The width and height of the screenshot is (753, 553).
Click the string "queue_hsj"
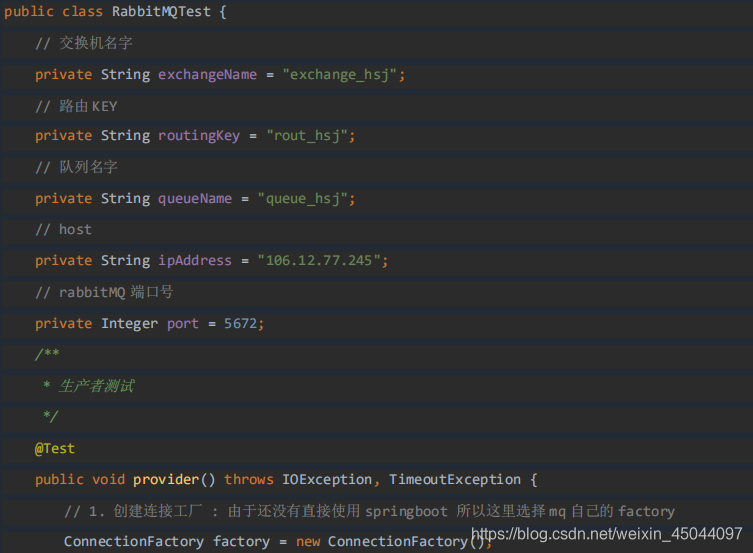[303, 199]
